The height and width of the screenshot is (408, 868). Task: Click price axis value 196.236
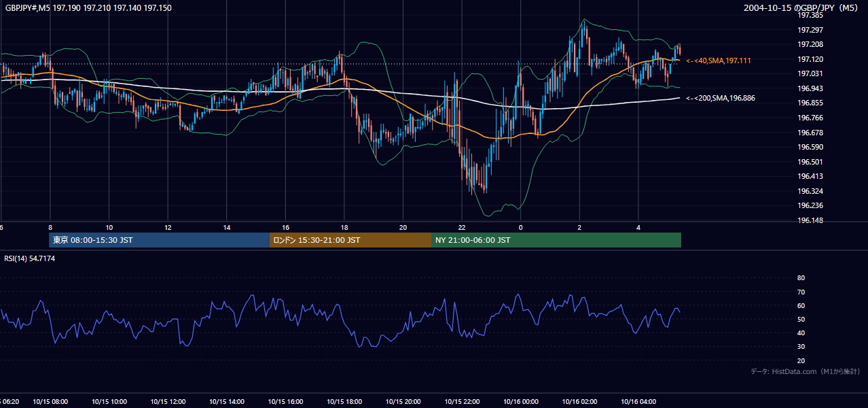(x=810, y=205)
